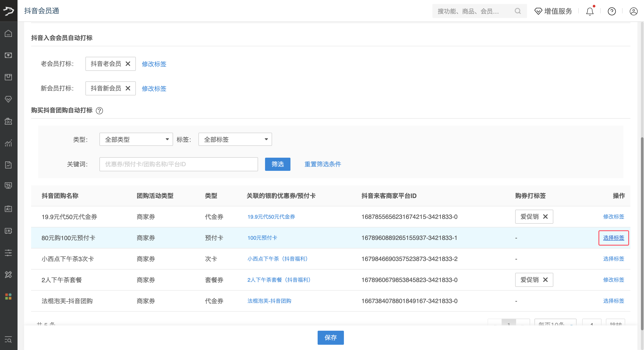The width and height of the screenshot is (644, 350).
Task: Open linked coupon 法棍泡芙-抖音团购
Action: point(269,301)
